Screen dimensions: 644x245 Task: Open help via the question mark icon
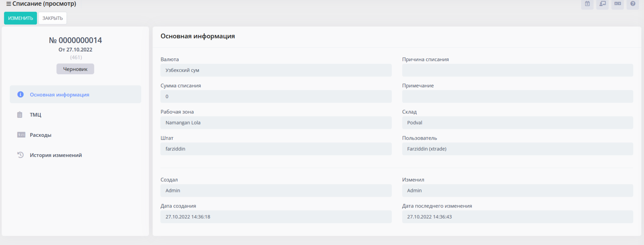pos(633,4)
